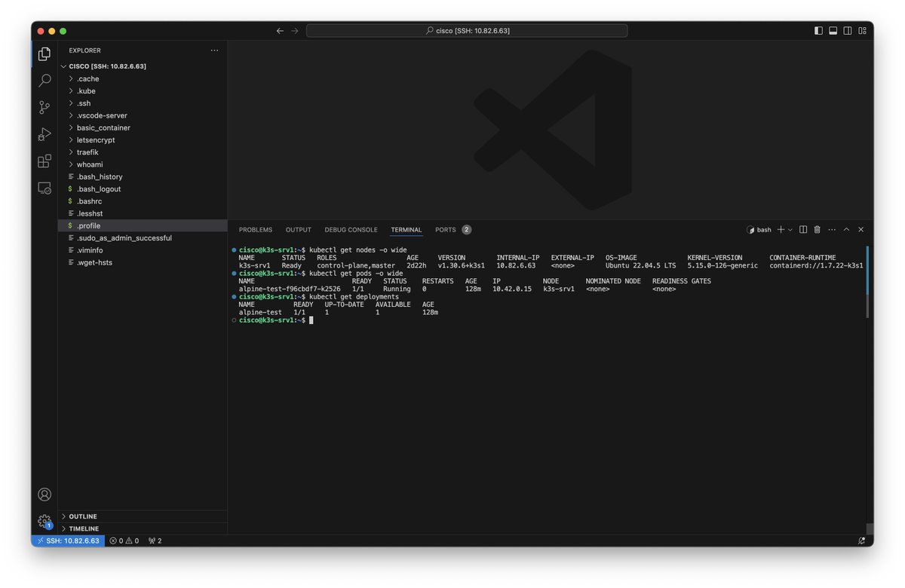This screenshot has height=588, width=905.
Task: Toggle the bottom panel layout
Action: pyautogui.click(x=833, y=31)
